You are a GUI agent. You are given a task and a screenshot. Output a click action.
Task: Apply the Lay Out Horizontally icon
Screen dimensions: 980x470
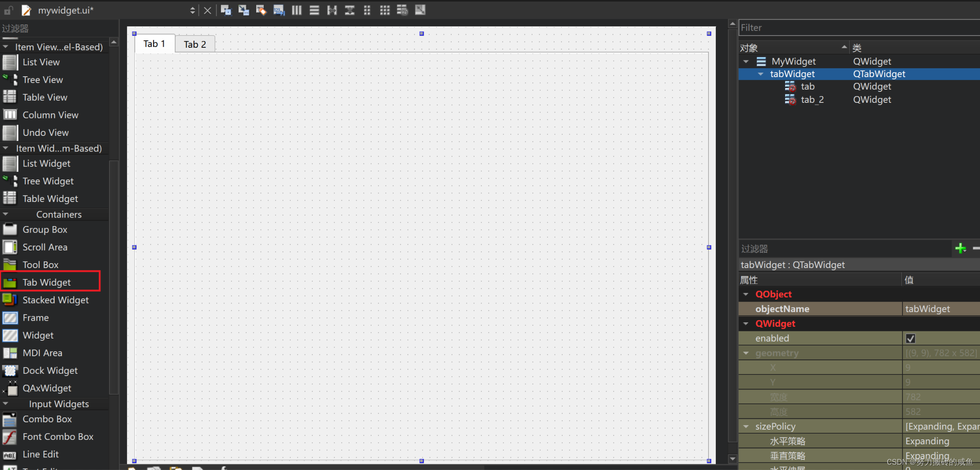tap(296, 10)
